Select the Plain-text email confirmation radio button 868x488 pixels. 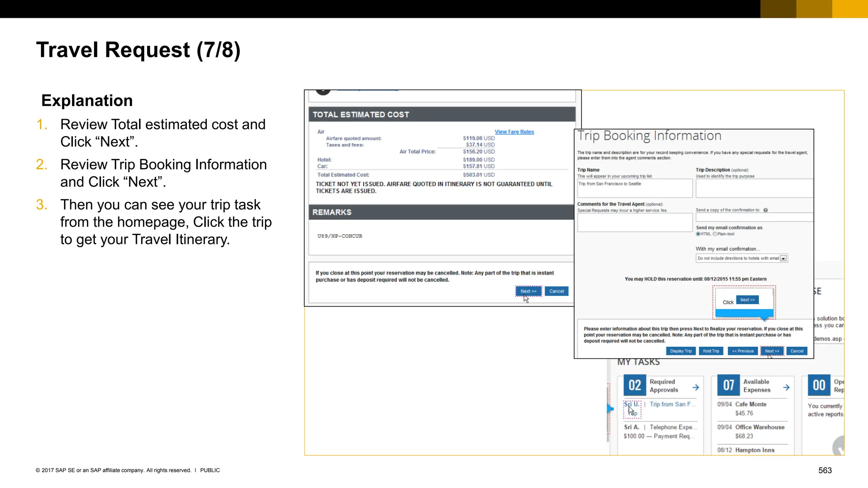(x=715, y=234)
